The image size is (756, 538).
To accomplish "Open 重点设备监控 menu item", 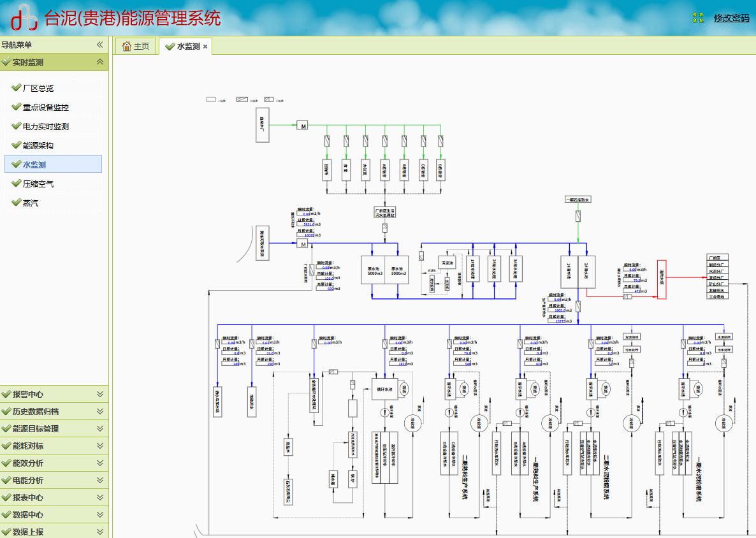I will coord(45,107).
